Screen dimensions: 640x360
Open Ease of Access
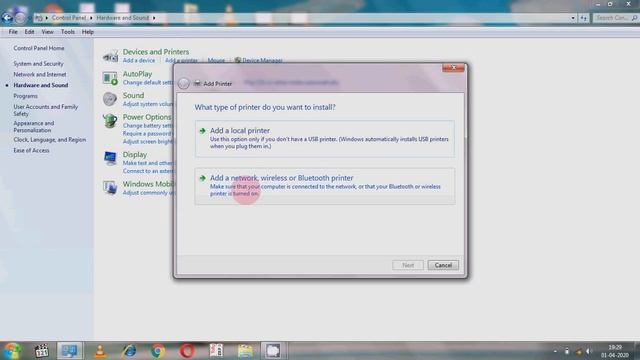(31, 151)
